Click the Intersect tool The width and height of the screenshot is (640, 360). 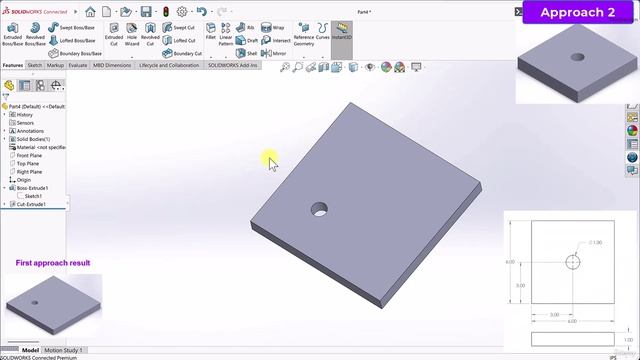(x=276, y=40)
